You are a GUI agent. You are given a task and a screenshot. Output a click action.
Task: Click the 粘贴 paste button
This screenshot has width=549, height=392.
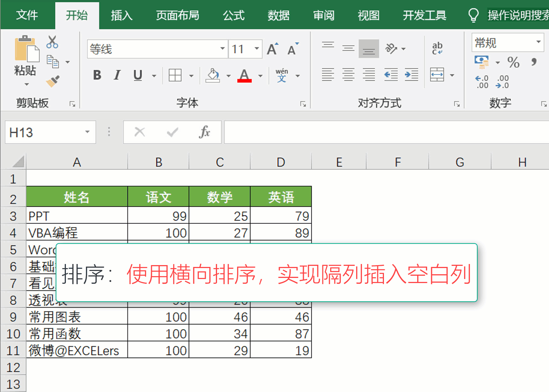point(26,55)
